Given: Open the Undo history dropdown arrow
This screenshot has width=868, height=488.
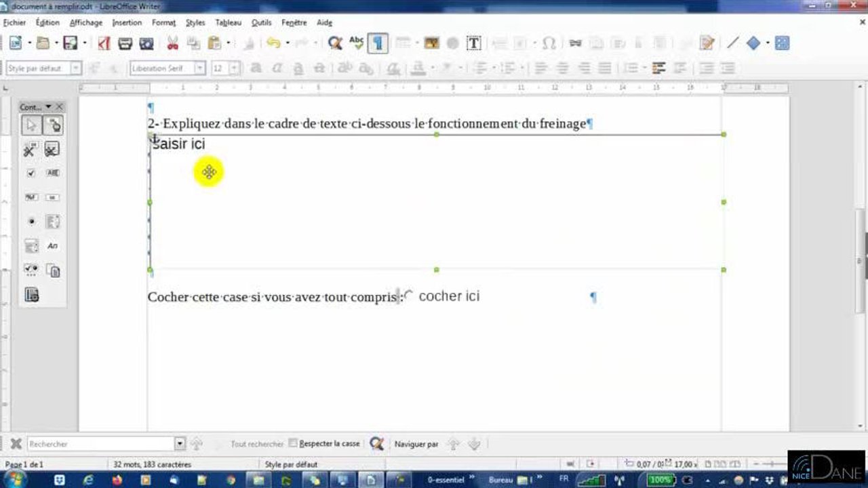Looking at the screenshot, I should 287,43.
